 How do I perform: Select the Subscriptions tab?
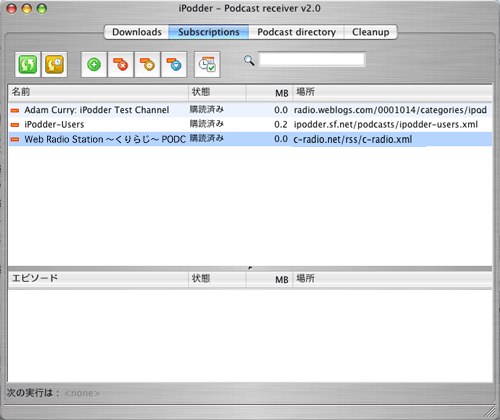(x=209, y=32)
